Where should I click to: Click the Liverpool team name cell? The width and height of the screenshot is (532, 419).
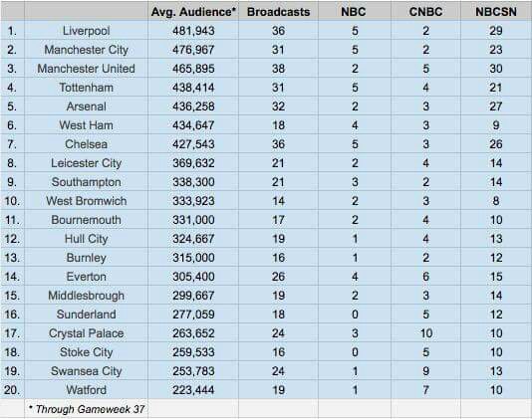[87, 31]
